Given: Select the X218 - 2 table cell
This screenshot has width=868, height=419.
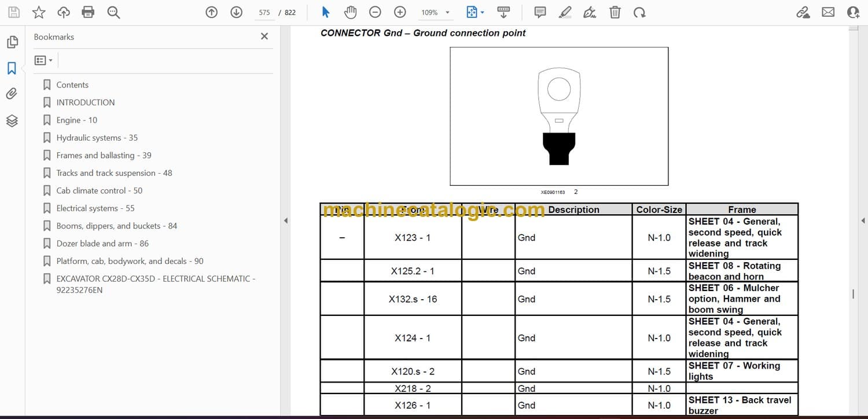Looking at the screenshot, I should pyautogui.click(x=413, y=388).
